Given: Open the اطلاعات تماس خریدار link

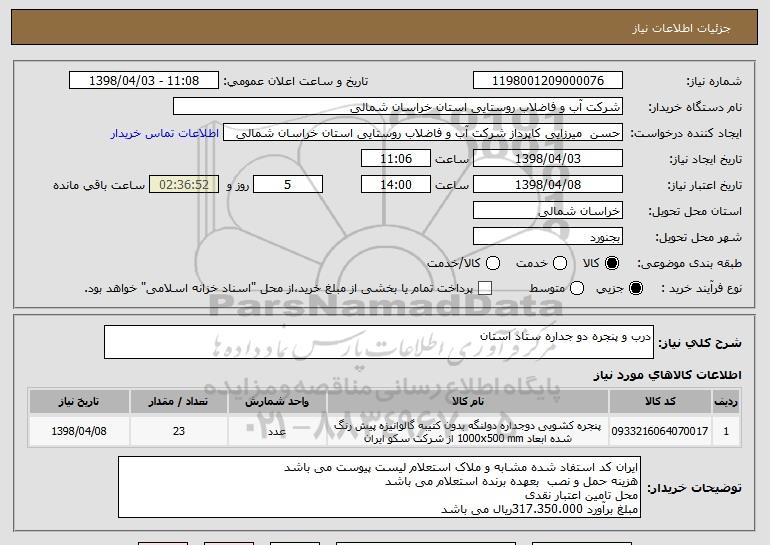Looking at the screenshot, I should click(165, 134).
